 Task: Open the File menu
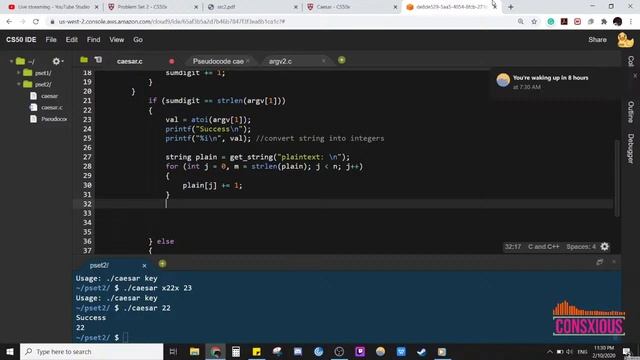pyautogui.click(x=51, y=40)
